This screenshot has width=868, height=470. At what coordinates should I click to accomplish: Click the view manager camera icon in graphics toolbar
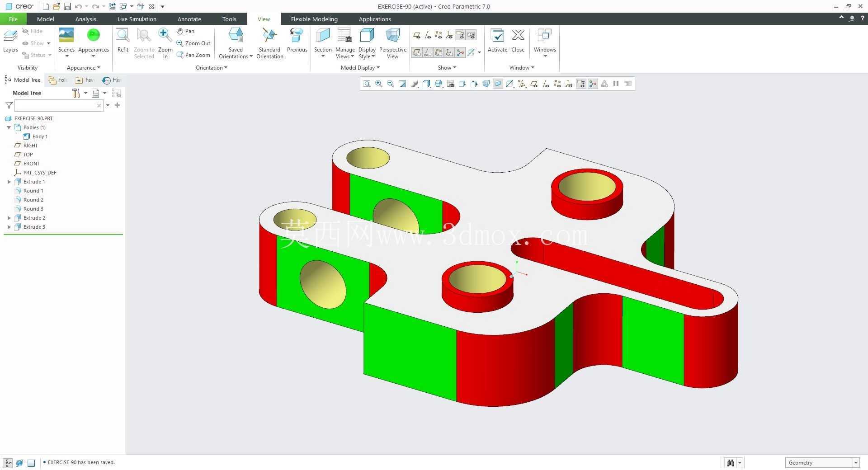coord(451,84)
